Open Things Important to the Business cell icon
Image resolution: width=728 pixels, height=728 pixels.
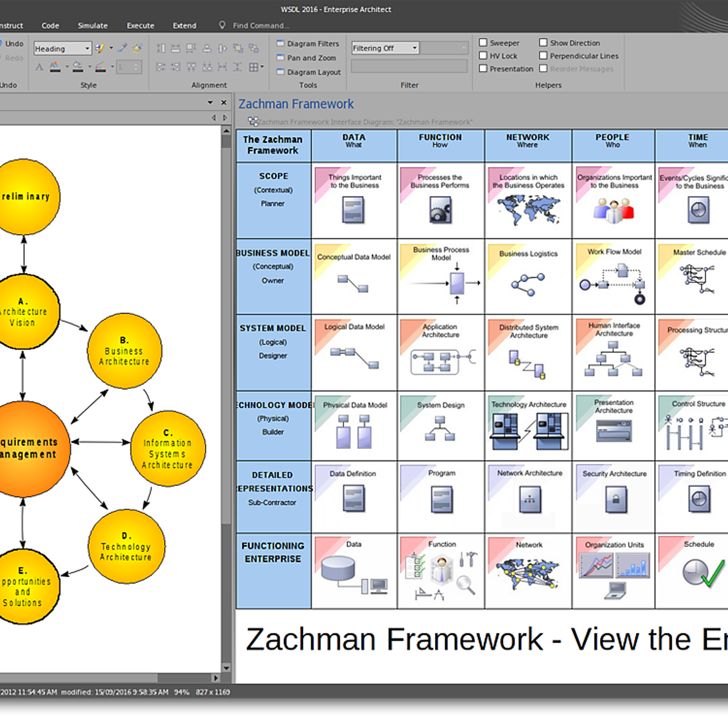point(353,211)
